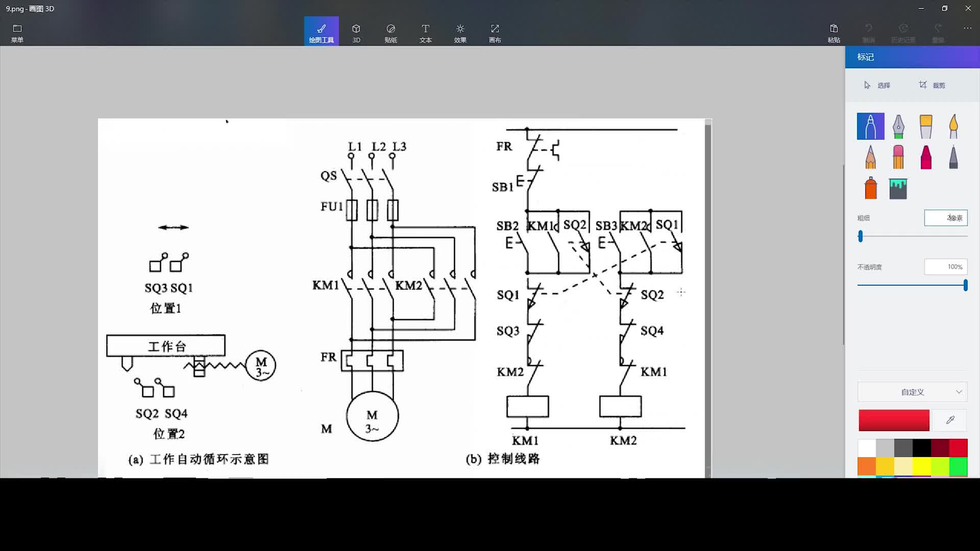Pick a color with the eyedropper
This screenshot has width=980, height=551.
[x=950, y=420]
